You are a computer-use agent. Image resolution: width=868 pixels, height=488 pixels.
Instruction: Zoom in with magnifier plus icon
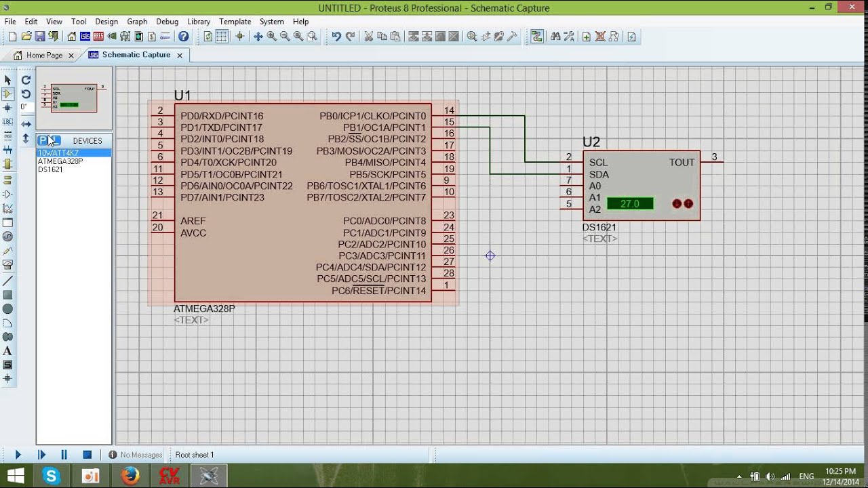click(271, 37)
